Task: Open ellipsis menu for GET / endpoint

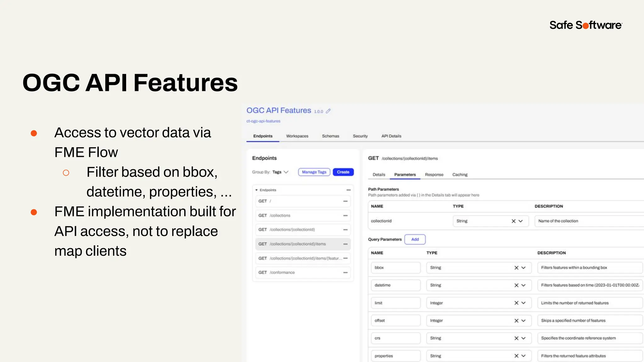Action: 345,201
